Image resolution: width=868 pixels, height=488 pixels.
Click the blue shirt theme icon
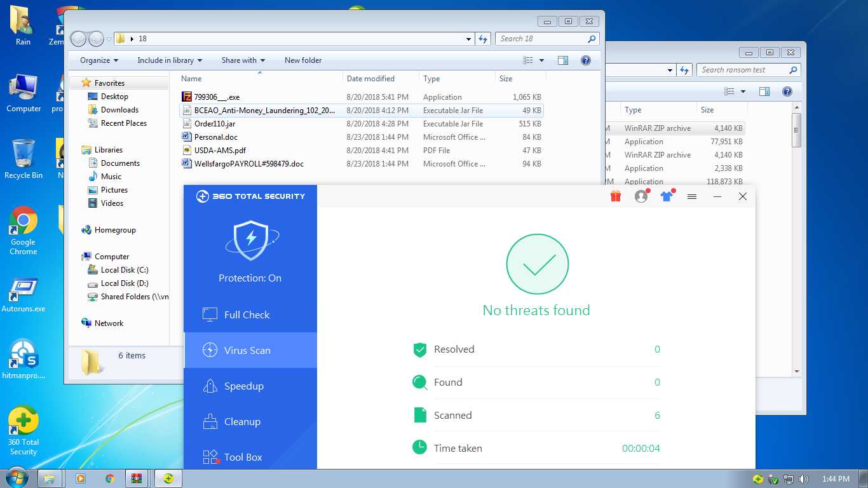pyautogui.click(x=667, y=196)
